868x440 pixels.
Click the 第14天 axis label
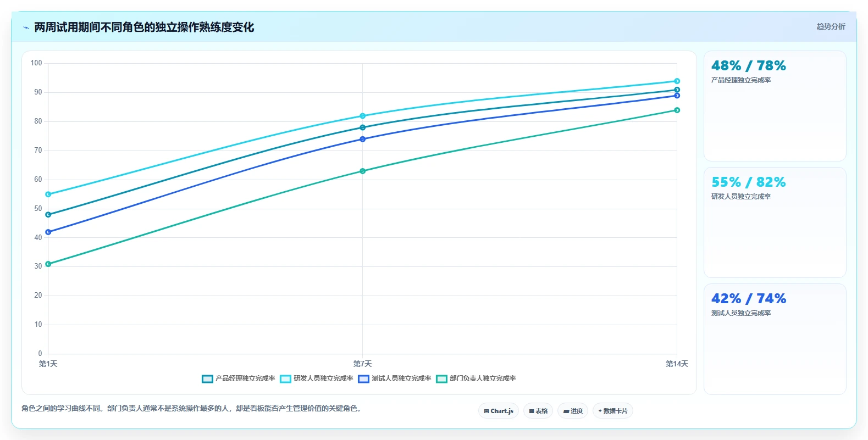click(677, 364)
